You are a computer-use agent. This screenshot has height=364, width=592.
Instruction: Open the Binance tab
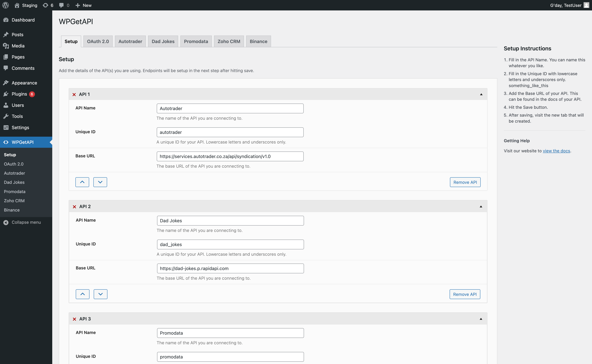coord(259,41)
